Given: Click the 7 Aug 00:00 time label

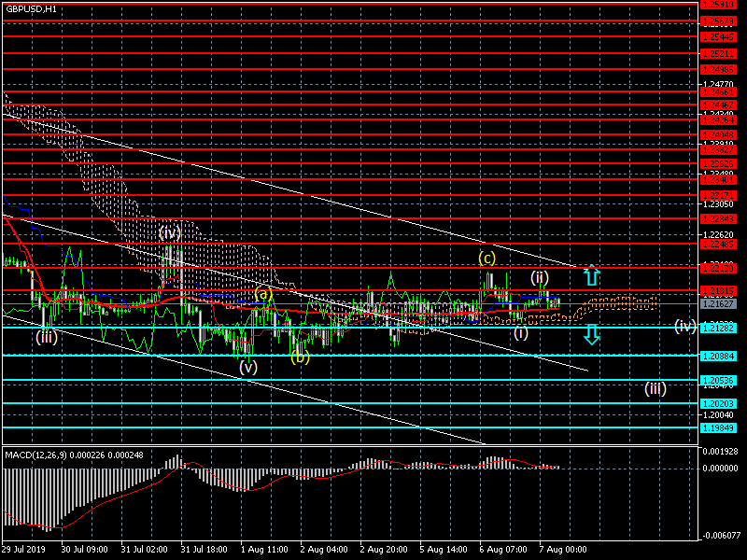Looking at the screenshot, I should pos(562,551).
